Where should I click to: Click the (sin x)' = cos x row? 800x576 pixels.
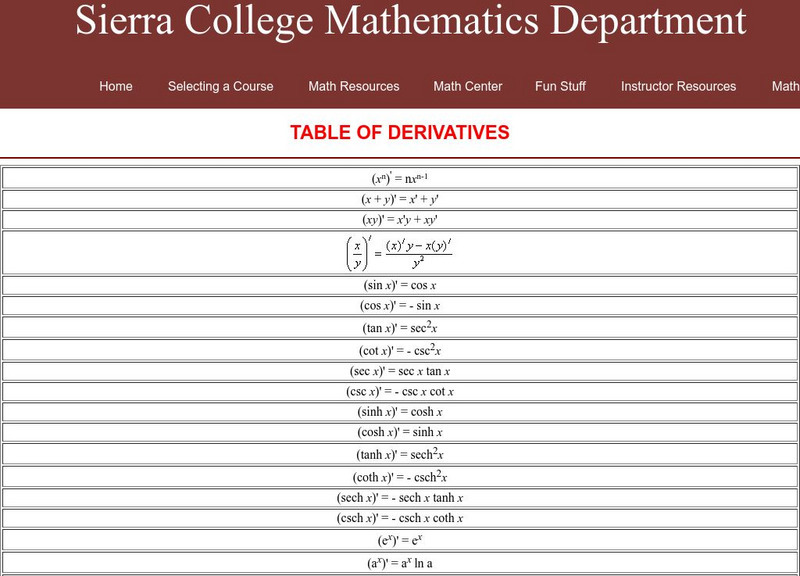pyautogui.click(x=399, y=285)
